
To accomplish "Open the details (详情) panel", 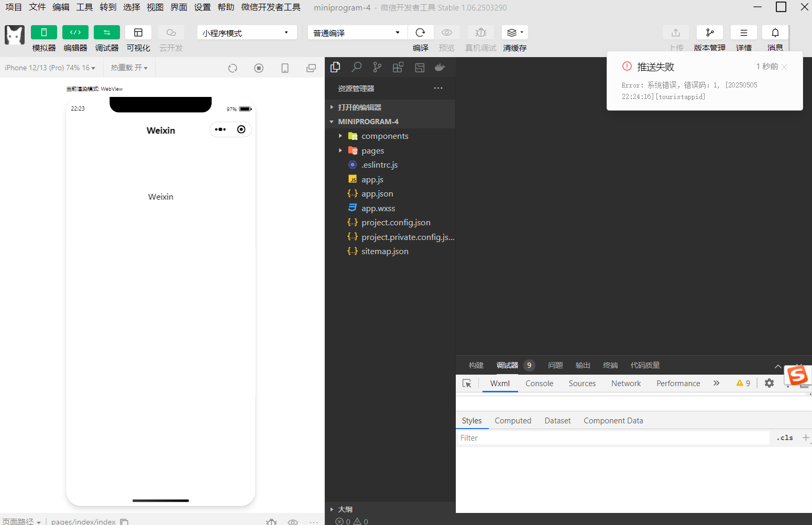I will tap(744, 32).
